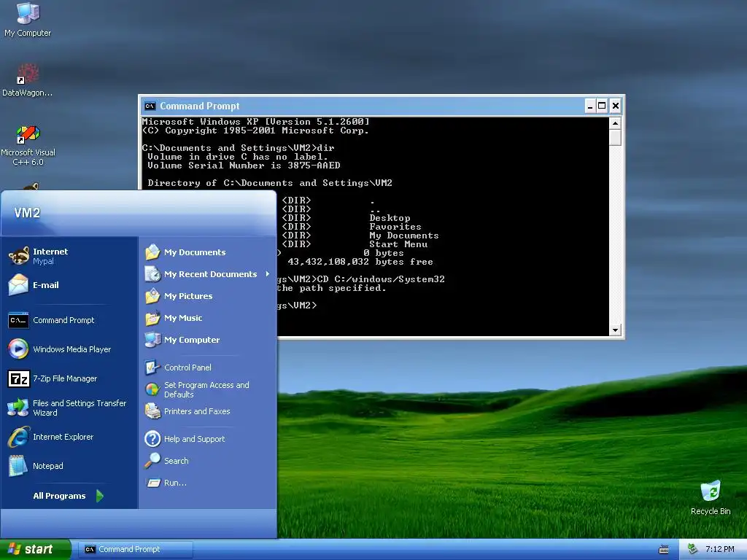The image size is (747, 560).
Task: Open the Notepad icon
Action: coord(18,466)
